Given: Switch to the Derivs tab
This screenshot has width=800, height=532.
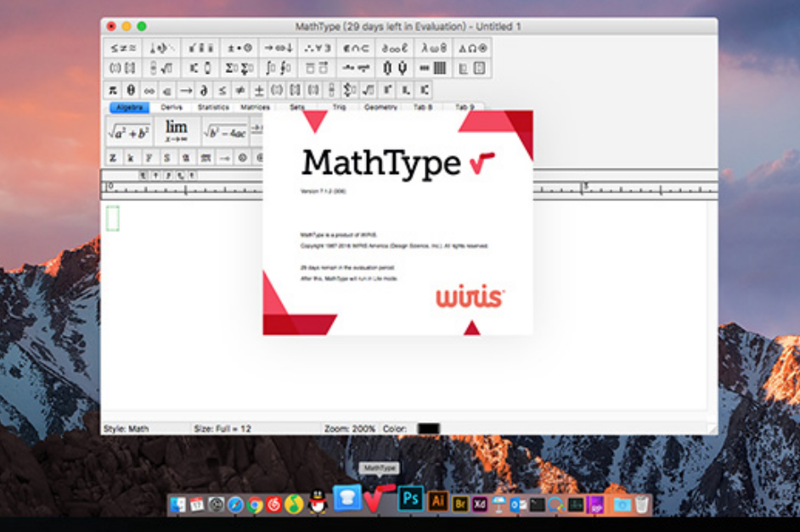Looking at the screenshot, I should pos(172,107).
